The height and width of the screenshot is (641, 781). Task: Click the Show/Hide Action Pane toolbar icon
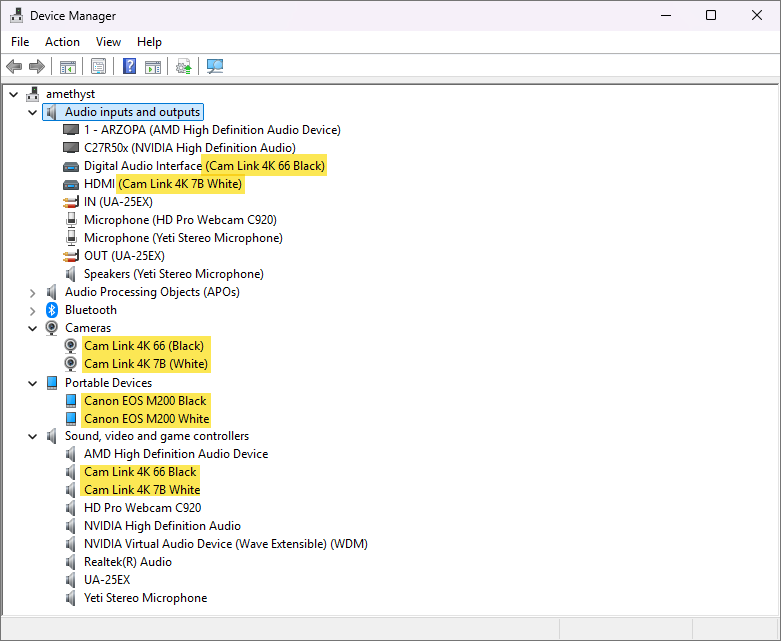(153, 67)
